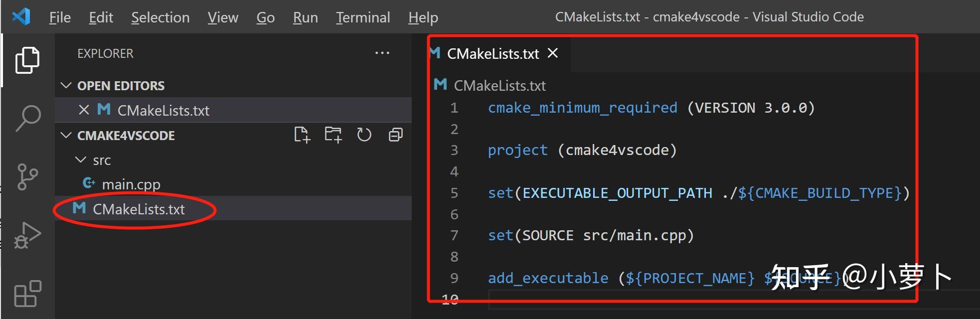Click cmake_minimum_required on line 1
Screen dimensions: 980x319
tap(582, 108)
